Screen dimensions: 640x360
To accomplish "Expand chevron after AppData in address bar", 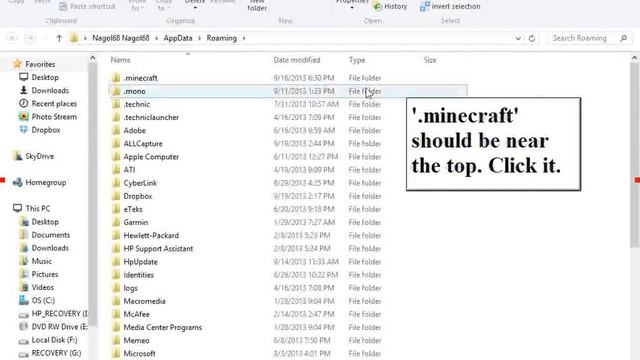I will 200,38.
